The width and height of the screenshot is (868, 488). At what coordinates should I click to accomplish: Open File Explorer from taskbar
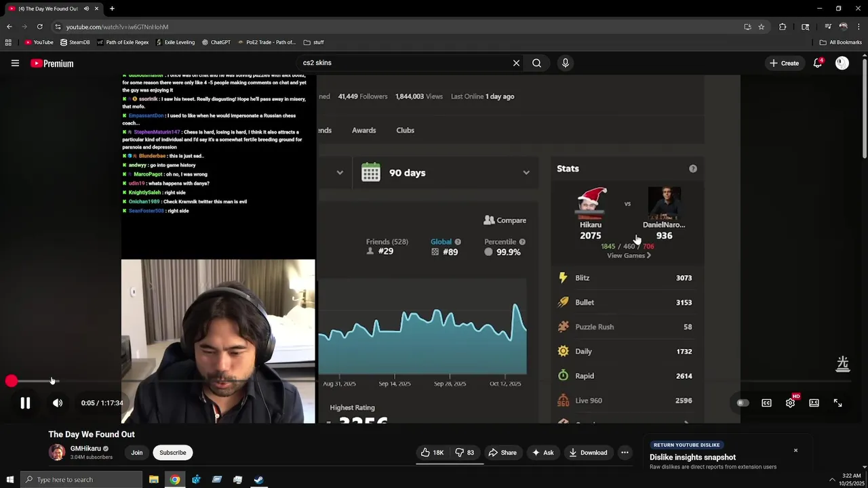click(154, 480)
